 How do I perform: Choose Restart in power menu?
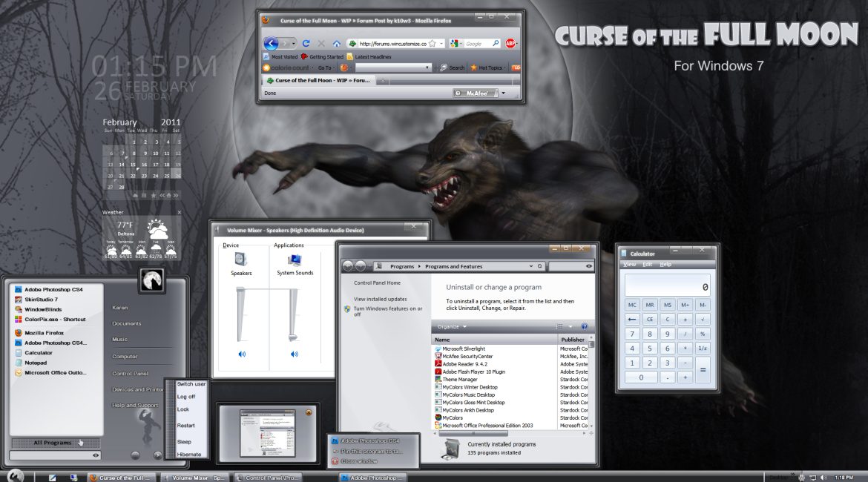point(186,426)
